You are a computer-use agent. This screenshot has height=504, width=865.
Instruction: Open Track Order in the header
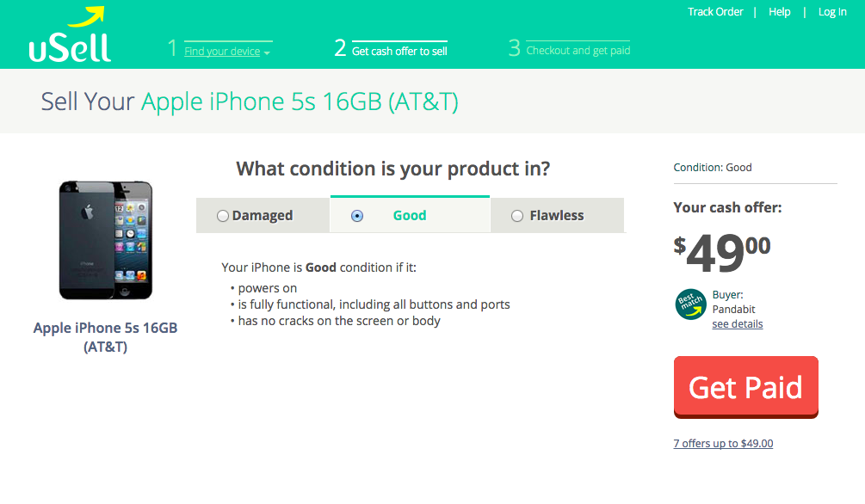click(x=715, y=11)
